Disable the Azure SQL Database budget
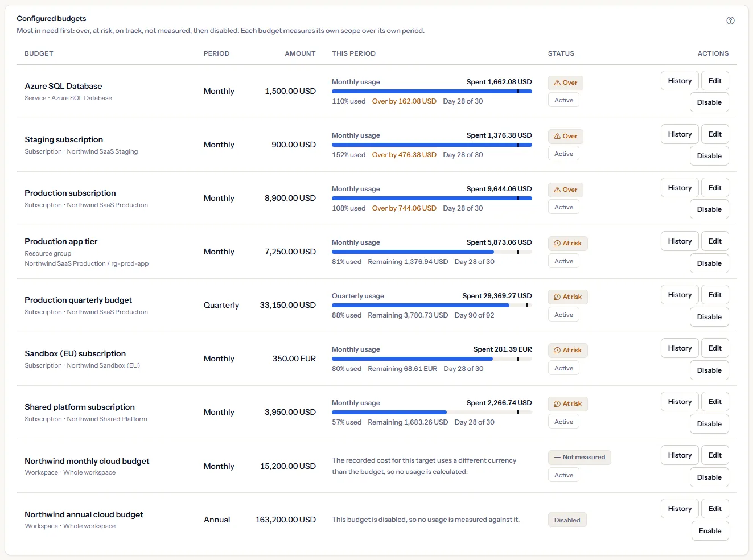753x560 pixels. click(x=709, y=102)
